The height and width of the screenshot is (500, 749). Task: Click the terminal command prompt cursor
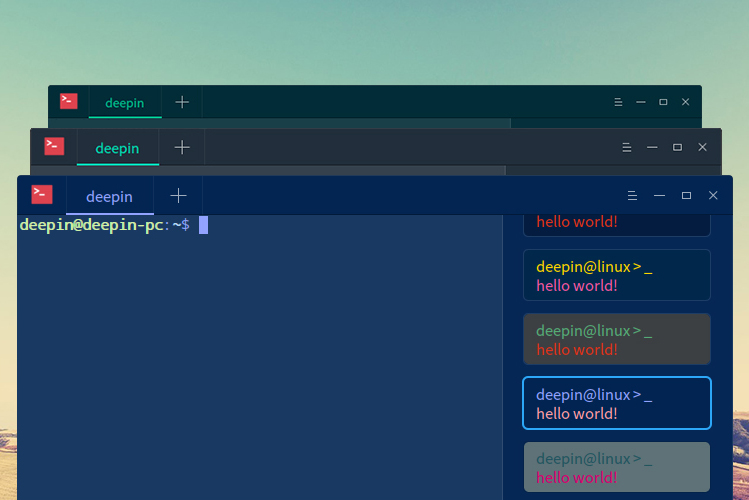coord(203,225)
